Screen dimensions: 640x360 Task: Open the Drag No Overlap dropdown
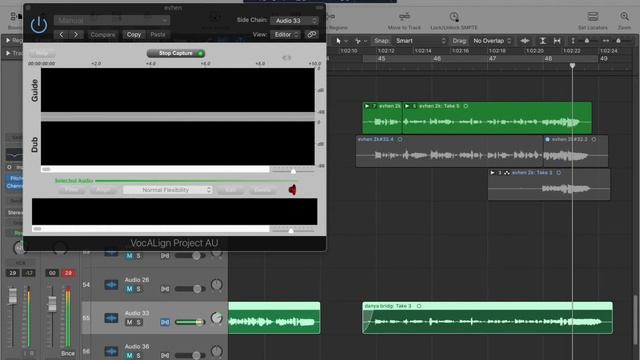[x=492, y=41]
